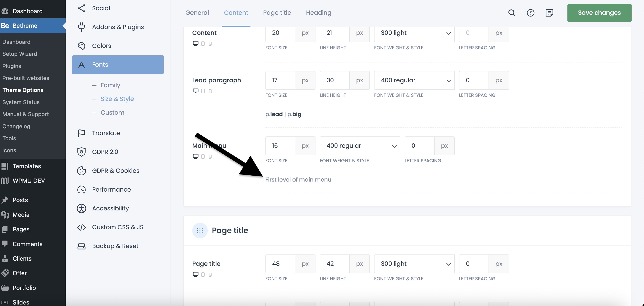
Task: Click the notes document icon in header
Action: pos(549,13)
